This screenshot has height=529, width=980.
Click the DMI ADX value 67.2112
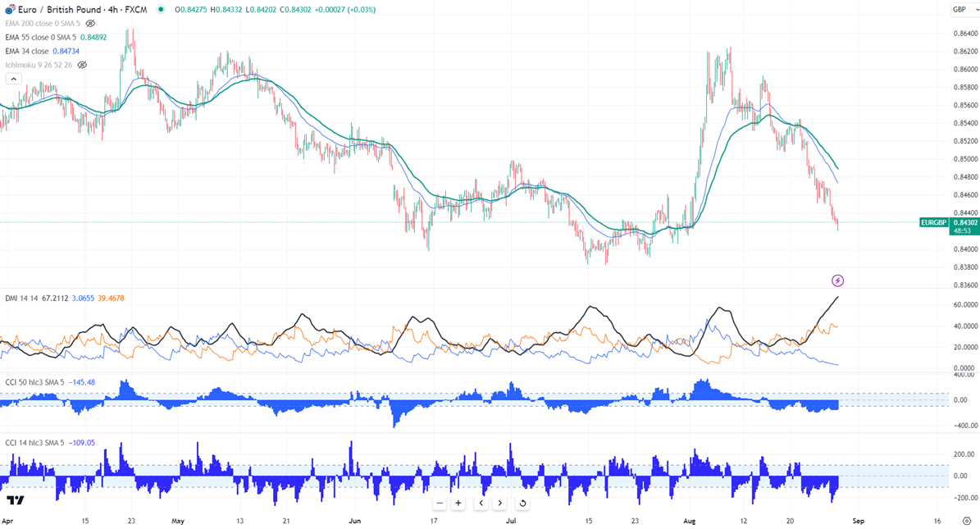[x=55, y=299]
